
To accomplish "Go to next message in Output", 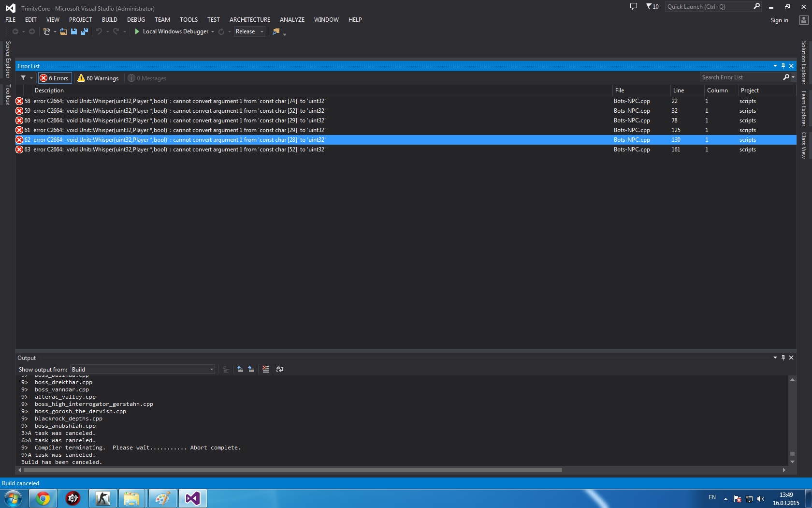I will point(251,369).
